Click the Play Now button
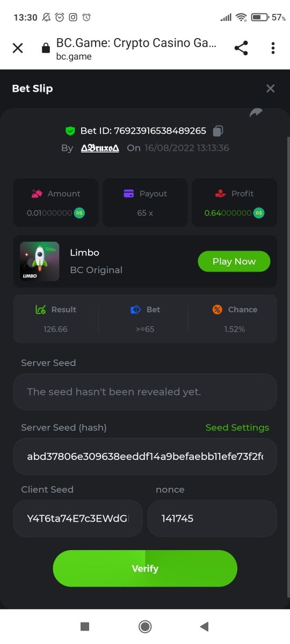 click(x=234, y=261)
